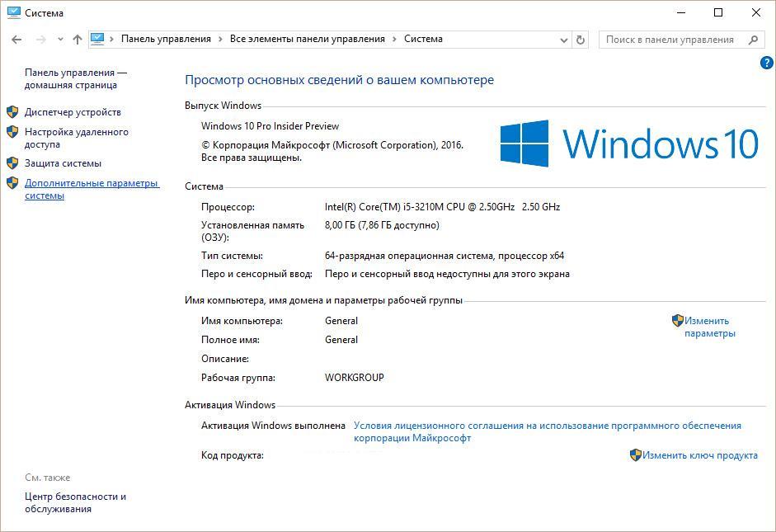Go back with the left arrow button
This screenshot has height=532, width=776.
pyautogui.click(x=16, y=40)
